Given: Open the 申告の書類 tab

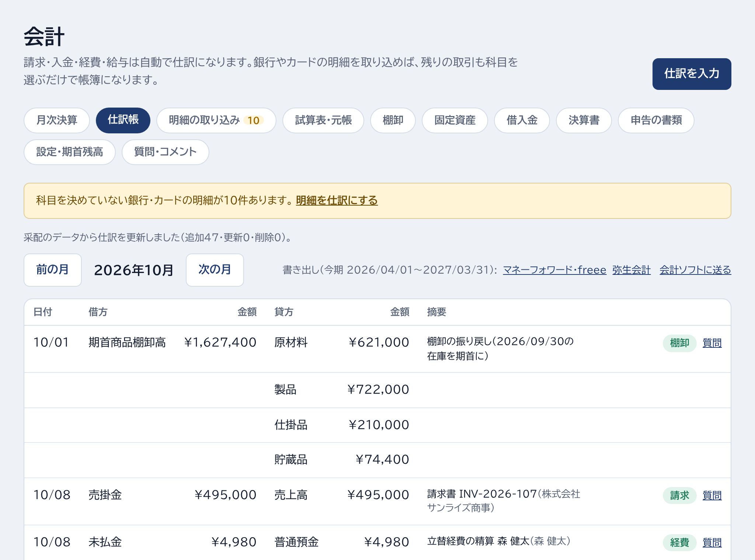Looking at the screenshot, I should [656, 120].
